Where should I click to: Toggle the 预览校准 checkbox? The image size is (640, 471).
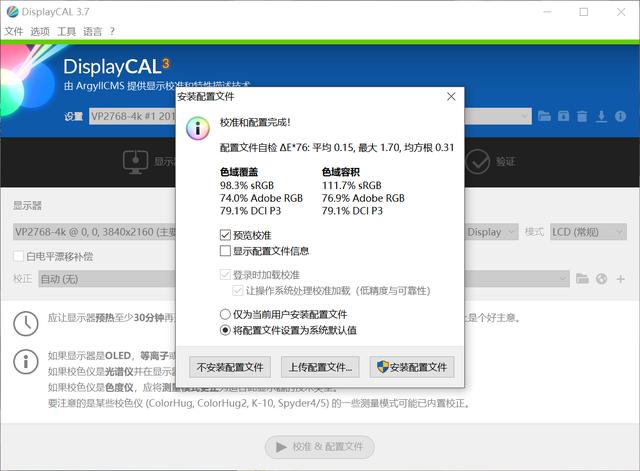point(225,235)
